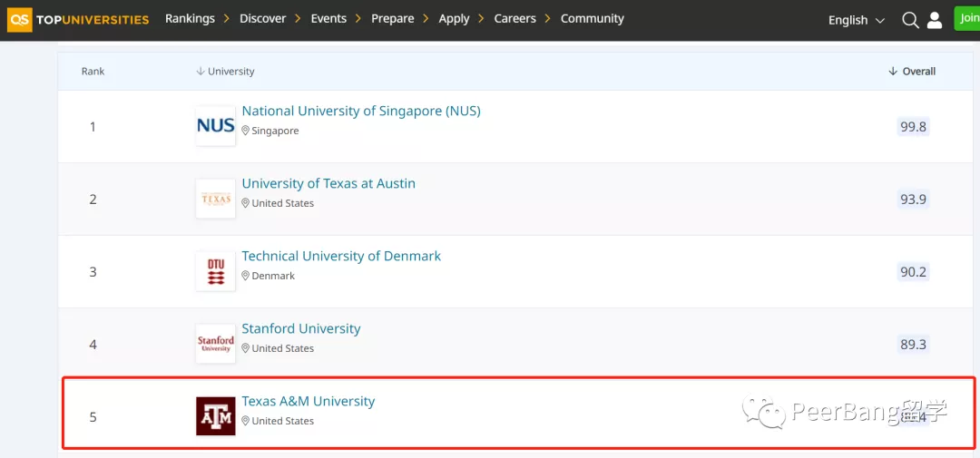The height and width of the screenshot is (458, 980).
Task: Click the Stanford University logo
Action: [215, 344]
